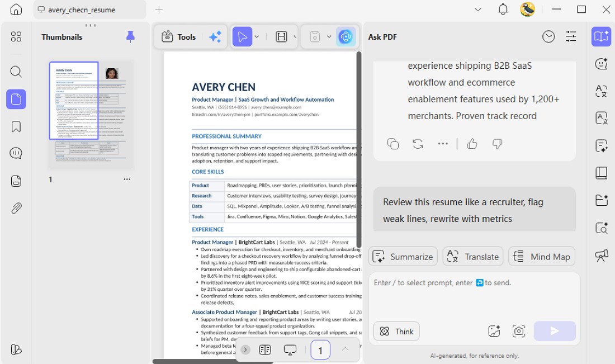This screenshot has height=364, width=615.
Task: Expand the highlight tool dropdown arrow
Action: tap(295, 37)
